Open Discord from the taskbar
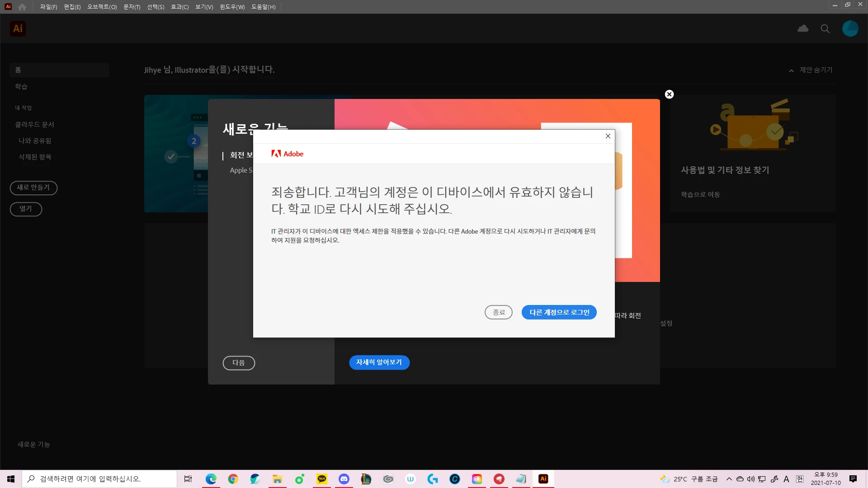 (344, 479)
